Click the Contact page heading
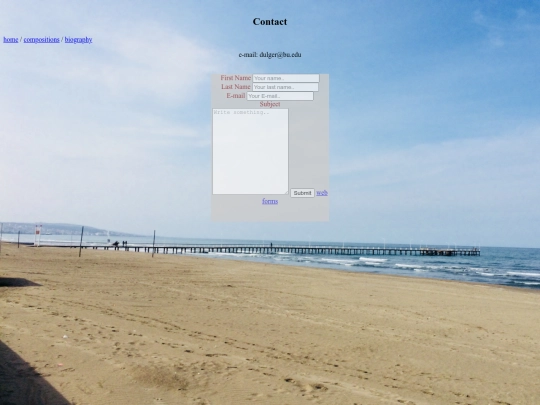This screenshot has height=405, width=540. coord(270,22)
